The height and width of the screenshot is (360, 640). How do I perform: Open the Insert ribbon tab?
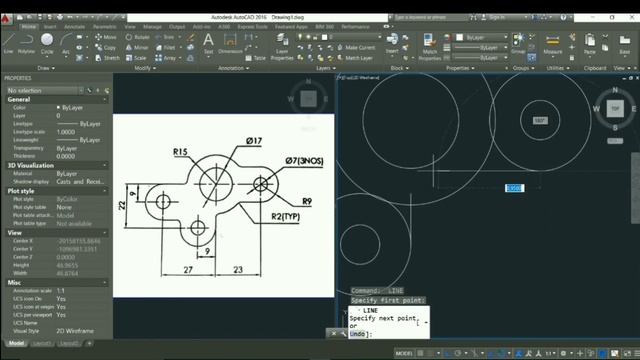pos(50,27)
